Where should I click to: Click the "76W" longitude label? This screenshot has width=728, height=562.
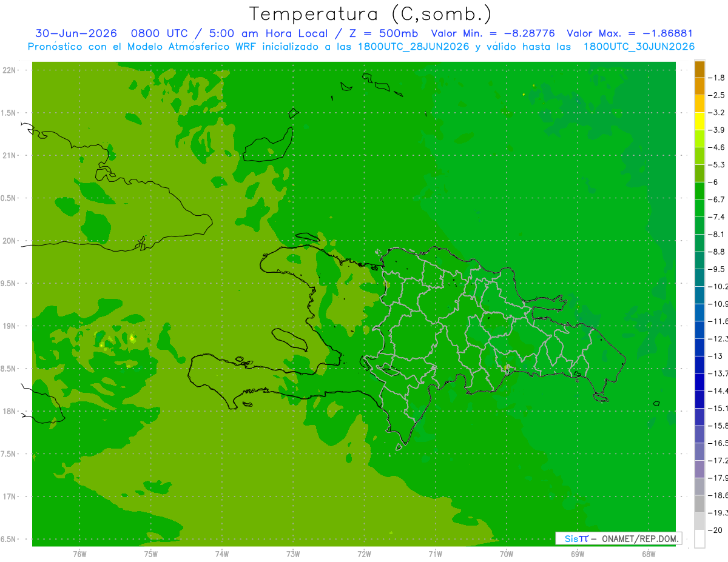(x=79, y=554)
